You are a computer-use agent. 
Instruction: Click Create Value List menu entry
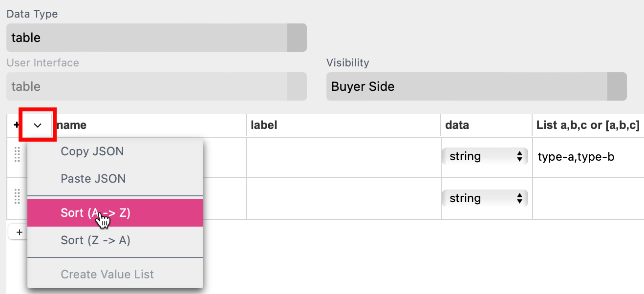click(107, 274)
